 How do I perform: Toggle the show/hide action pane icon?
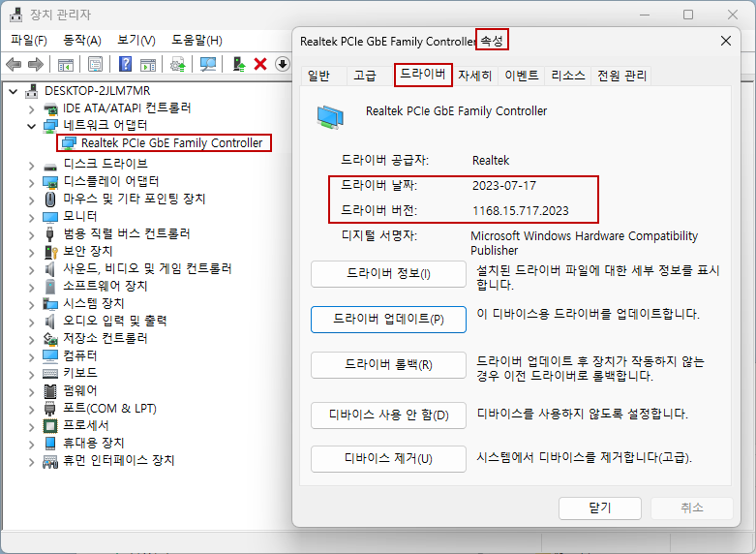pyautogui.click(x=148, y=64)
